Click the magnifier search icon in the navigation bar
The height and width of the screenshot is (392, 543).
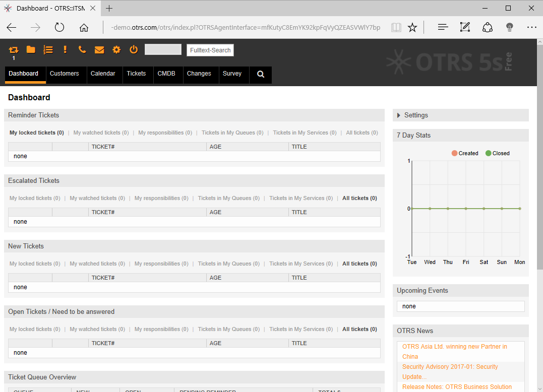click(261, 74)
